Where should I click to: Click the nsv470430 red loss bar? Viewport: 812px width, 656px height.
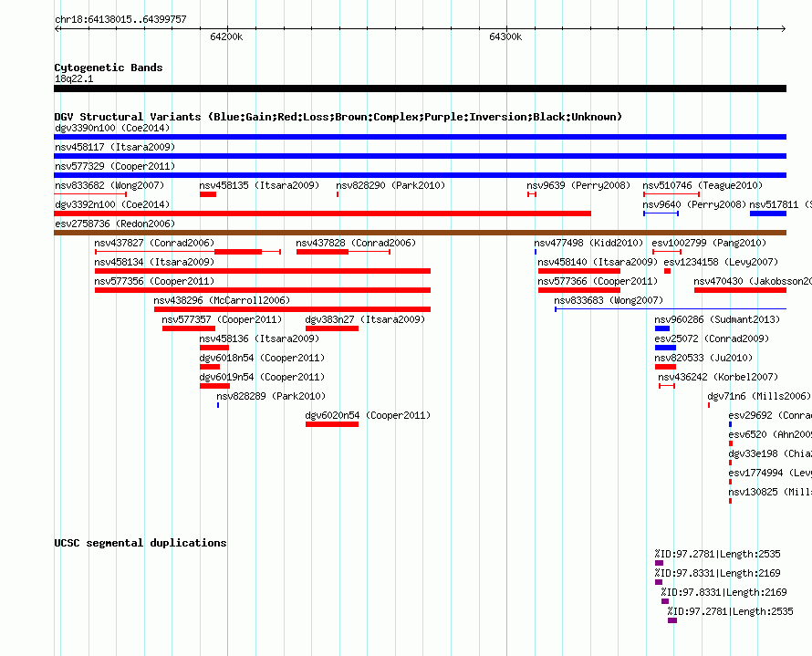point(740,290)
